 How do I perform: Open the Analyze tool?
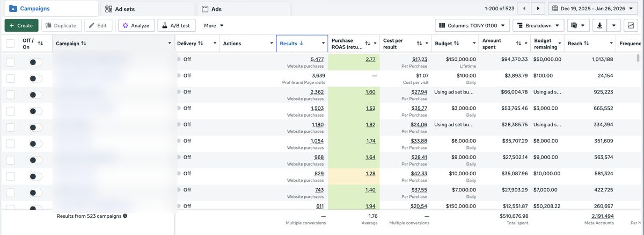pos(136,25)
